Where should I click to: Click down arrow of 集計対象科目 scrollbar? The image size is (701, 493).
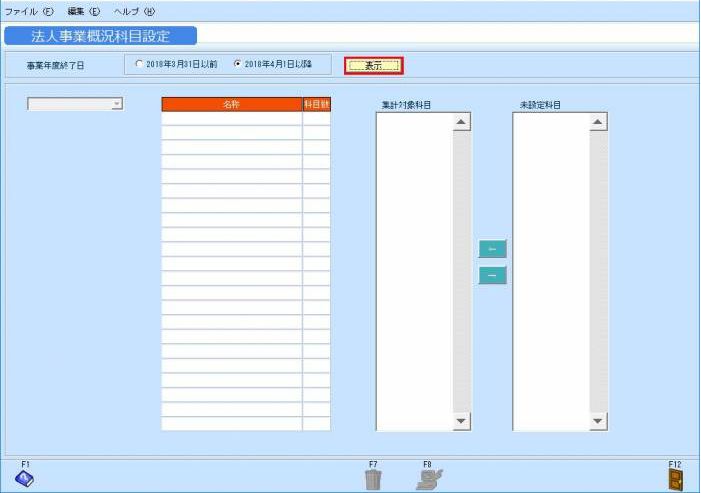461,421
